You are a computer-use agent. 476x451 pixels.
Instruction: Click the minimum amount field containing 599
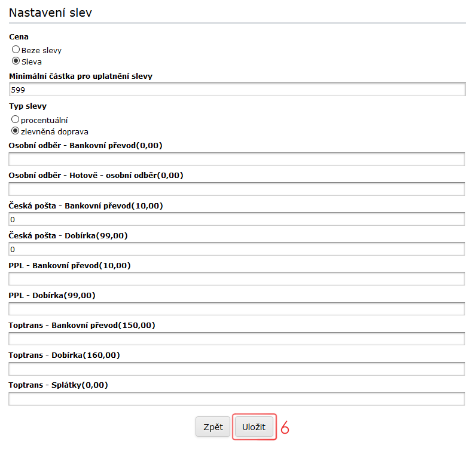[237, 90]
